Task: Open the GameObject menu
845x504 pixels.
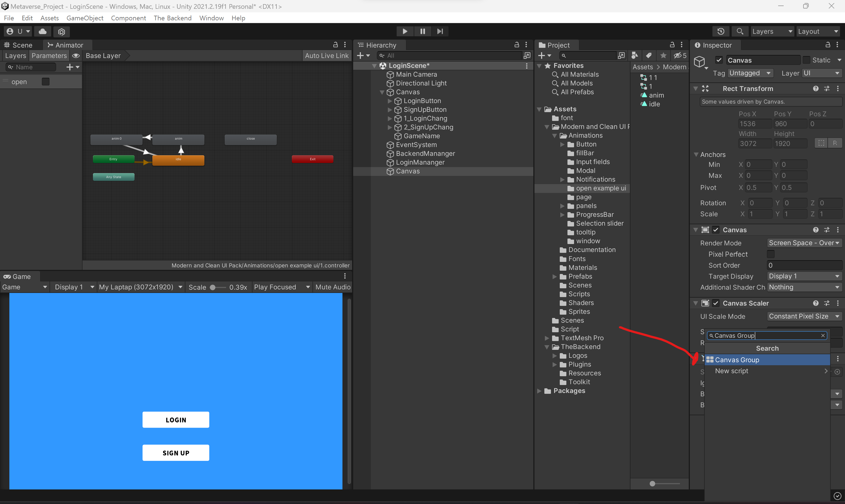Action: (85, 18)
